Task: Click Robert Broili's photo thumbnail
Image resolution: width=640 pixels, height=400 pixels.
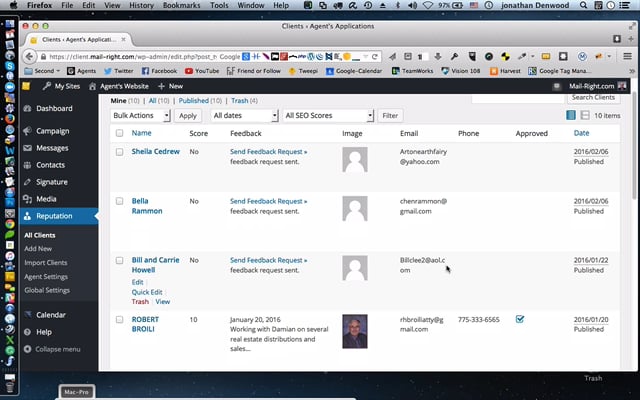Action: (x=355, y=331)
